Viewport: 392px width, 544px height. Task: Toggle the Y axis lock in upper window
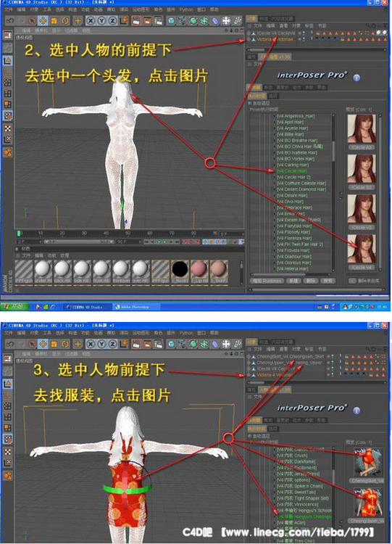101,21
